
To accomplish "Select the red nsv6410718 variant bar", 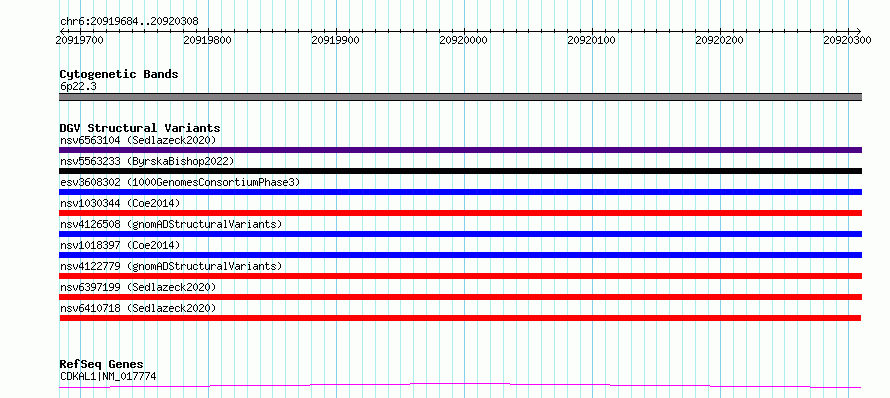I will click(x=460, y=318).
